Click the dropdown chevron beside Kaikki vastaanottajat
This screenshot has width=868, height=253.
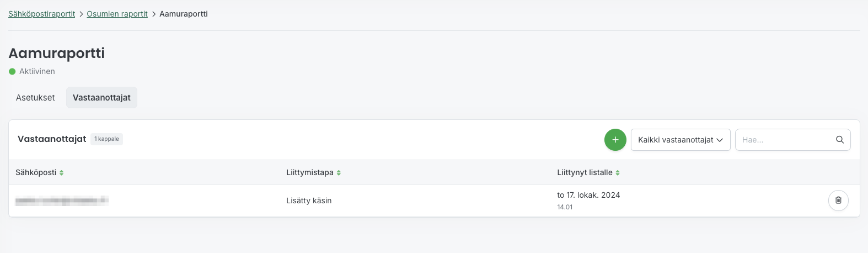point(720,140)
